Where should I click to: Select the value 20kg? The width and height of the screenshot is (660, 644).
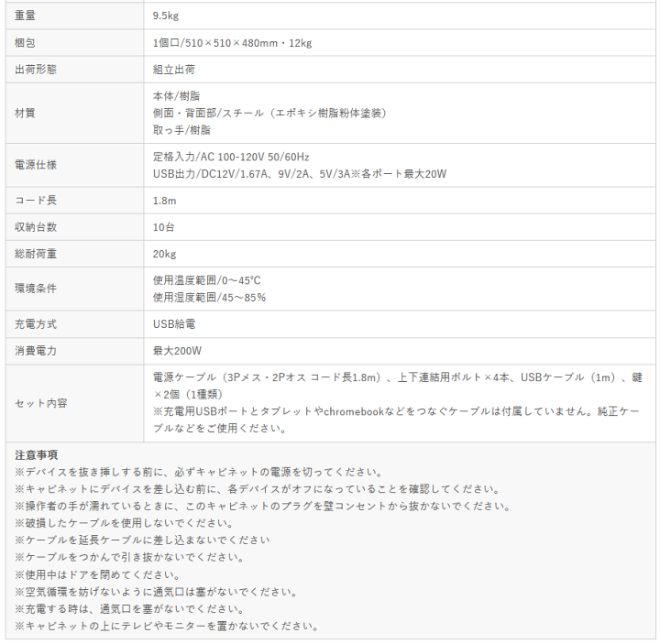165,254
